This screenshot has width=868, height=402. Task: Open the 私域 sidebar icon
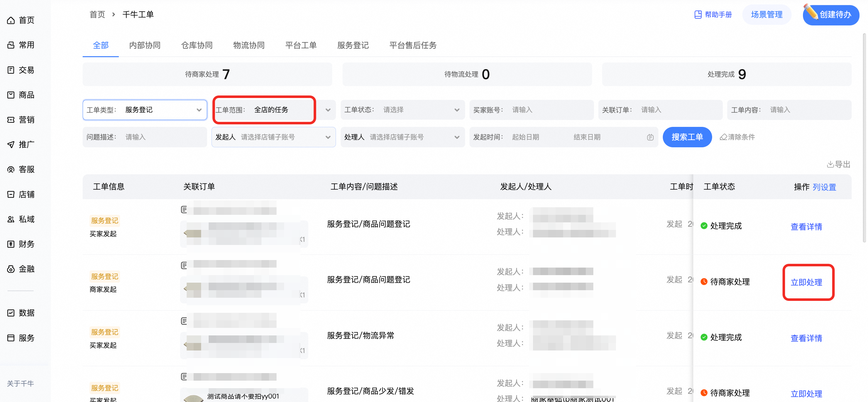coord(11,220)
